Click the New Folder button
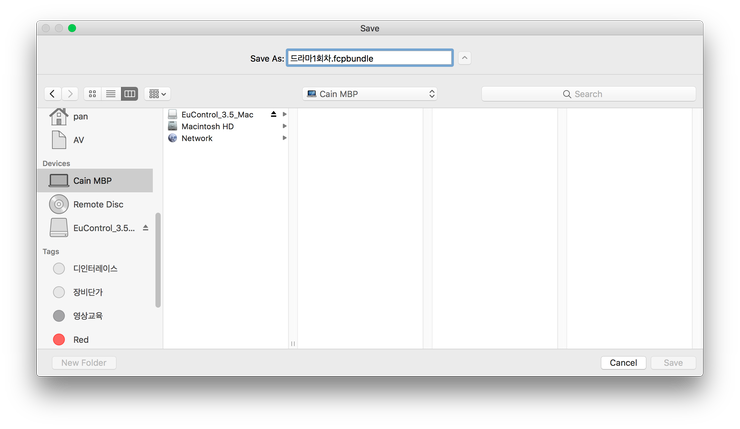The width and height of the screenshot is (740, 429). tap(84, 362)
